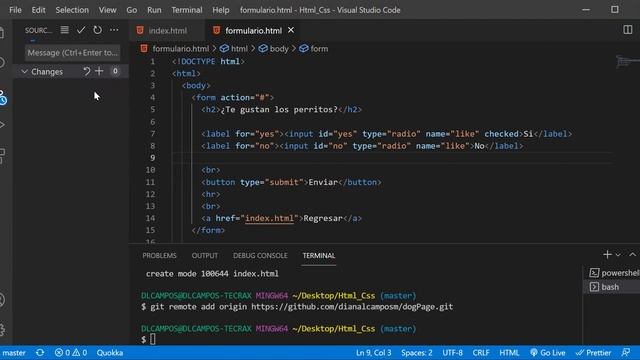Open the Help menu
640x360 pixels.
(220, 10)
